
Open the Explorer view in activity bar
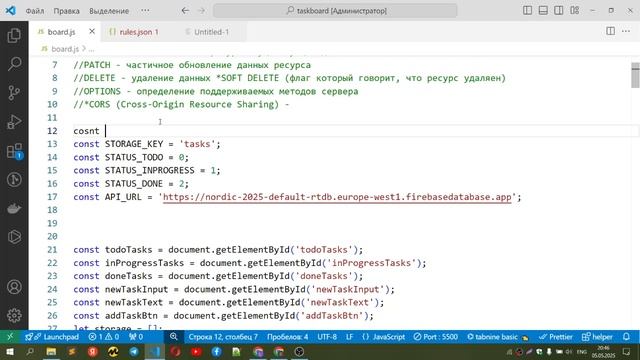point(14,36)
